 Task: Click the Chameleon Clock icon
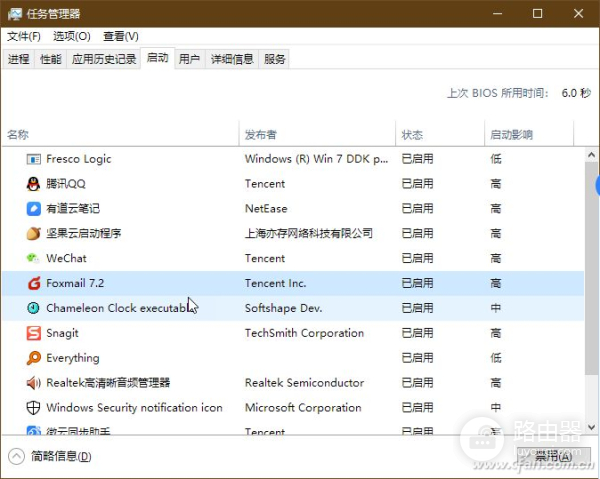[34, 308]
